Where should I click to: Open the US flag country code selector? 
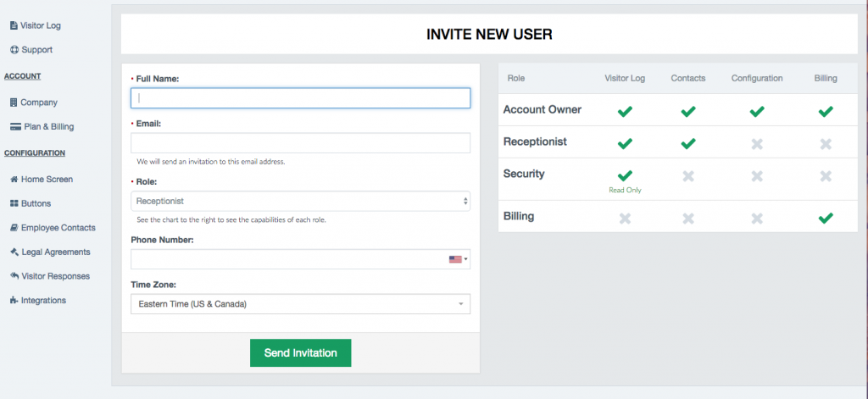458,259
